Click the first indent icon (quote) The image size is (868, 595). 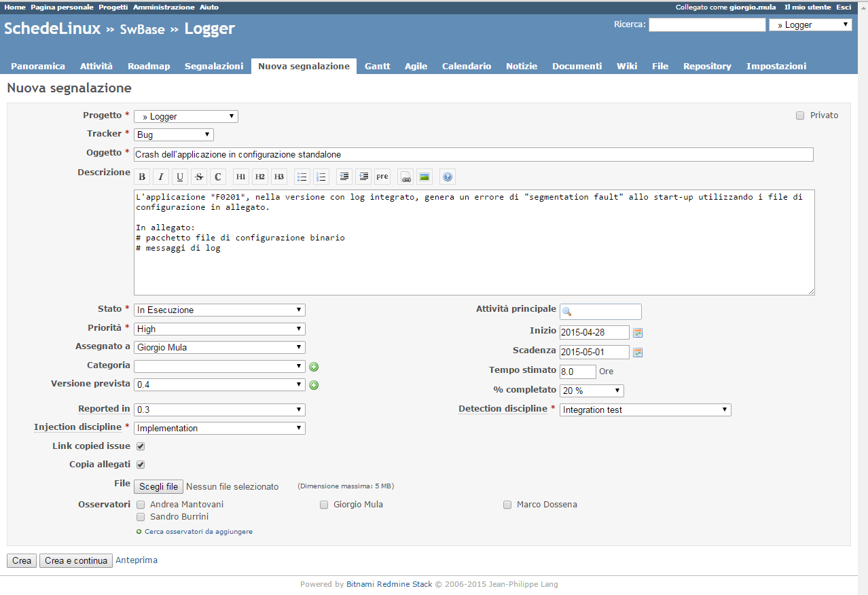click(x=344, y=177)
